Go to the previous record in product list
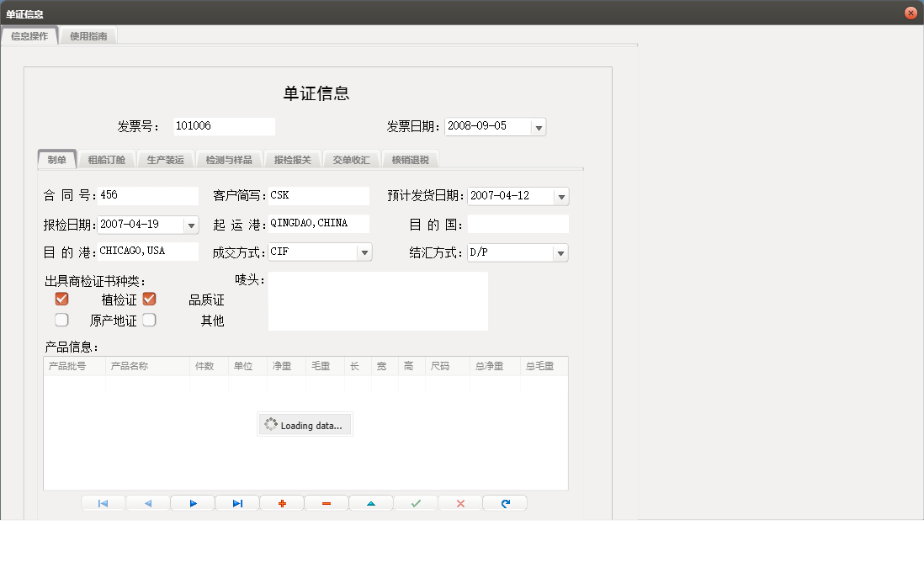This screenshot has width=924, height=578. point(147,502)
